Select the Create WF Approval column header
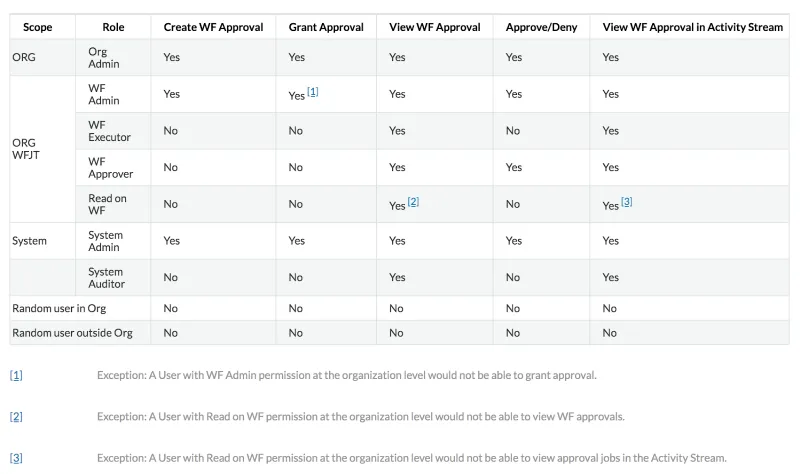This screenshot has height=474, width=800. 208,27
